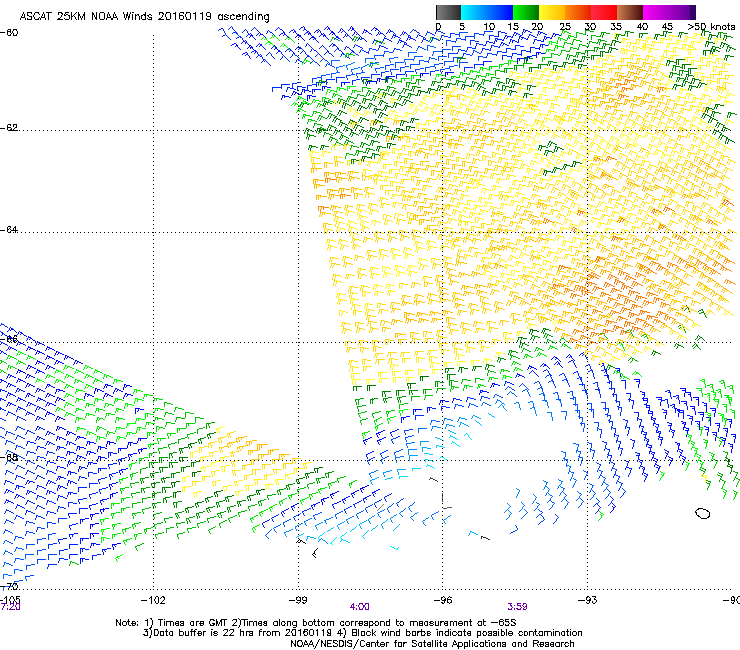740x650 pixels.
Task: Click the -102 longitude axis label
Action: click(x=153, y=600)
